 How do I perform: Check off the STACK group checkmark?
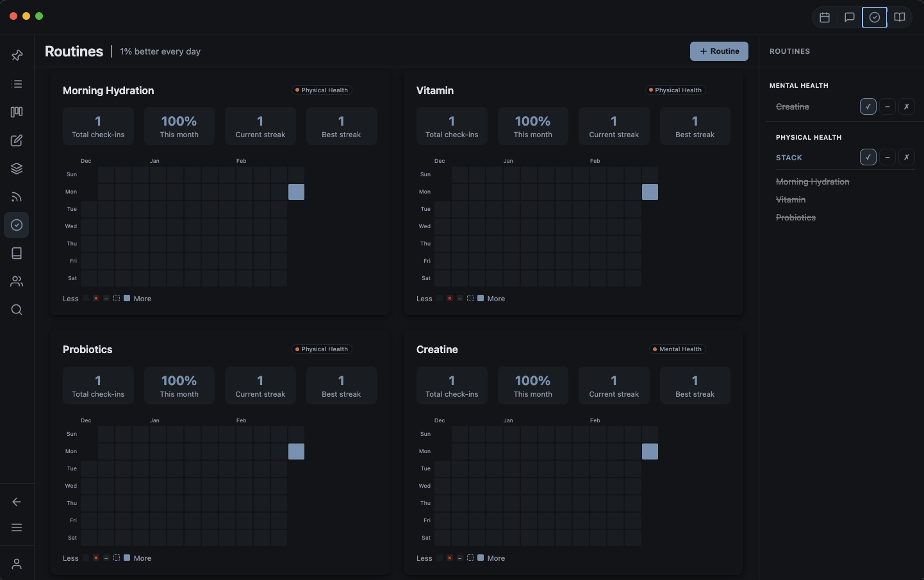[x=868, y=157]
